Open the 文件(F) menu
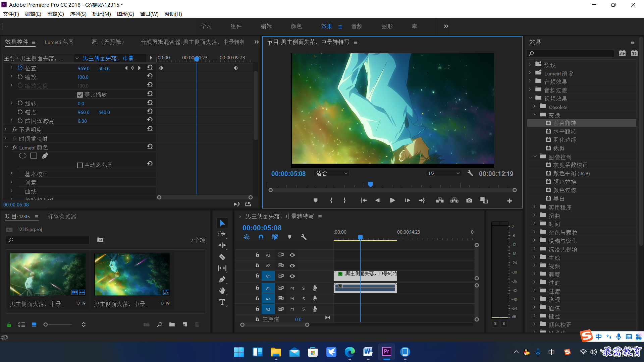Image resolution: width=644 pixels, height=362 pixels. [x=11, y=14]
